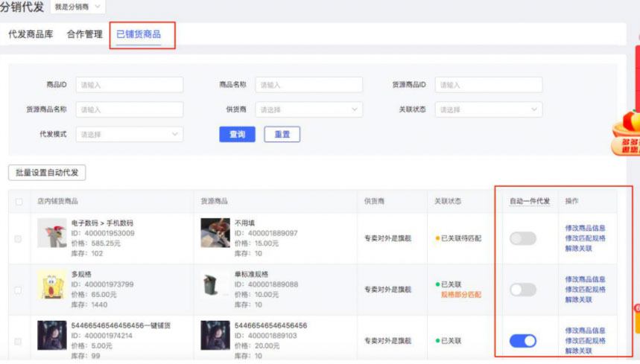Open the SpongeBob product thumbnail
The image size is (640, 364).
52,284
